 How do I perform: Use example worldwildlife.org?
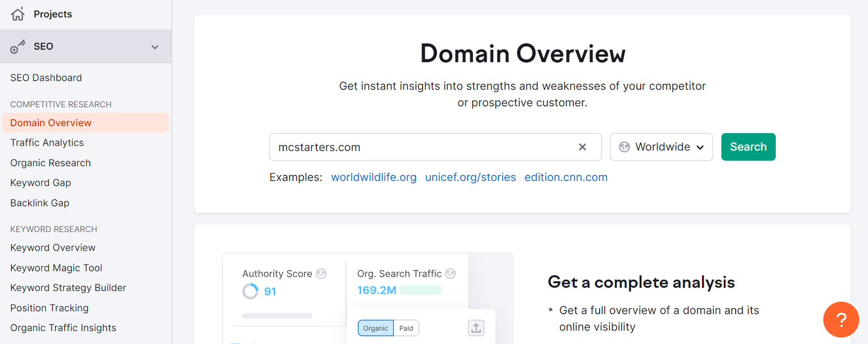tap(374, 178)
